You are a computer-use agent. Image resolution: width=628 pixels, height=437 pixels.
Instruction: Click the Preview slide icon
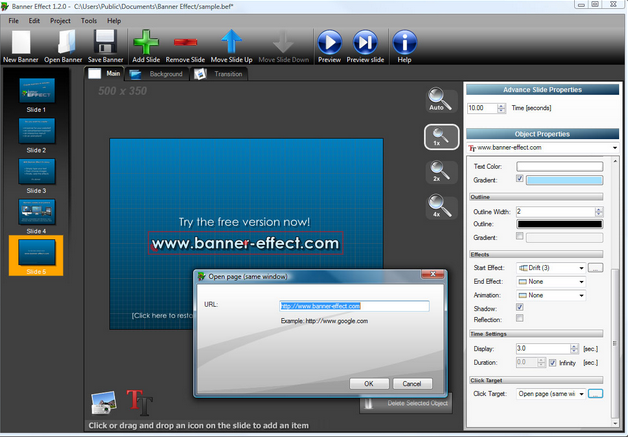(365, 42)
